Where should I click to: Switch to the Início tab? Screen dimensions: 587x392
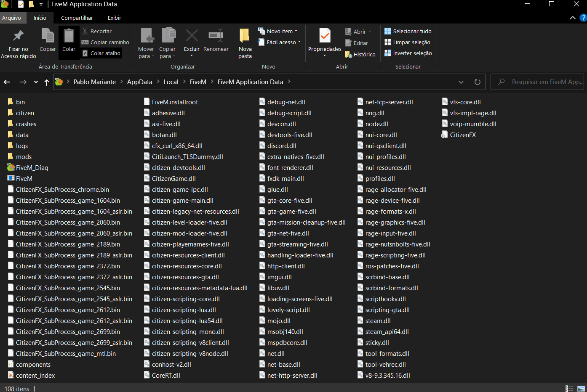(x=40, y=18)
